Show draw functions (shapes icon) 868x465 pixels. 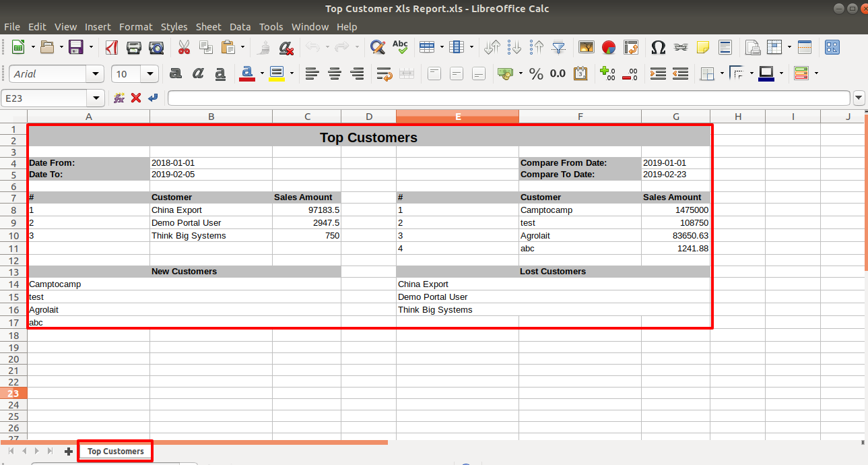(832, 47)
